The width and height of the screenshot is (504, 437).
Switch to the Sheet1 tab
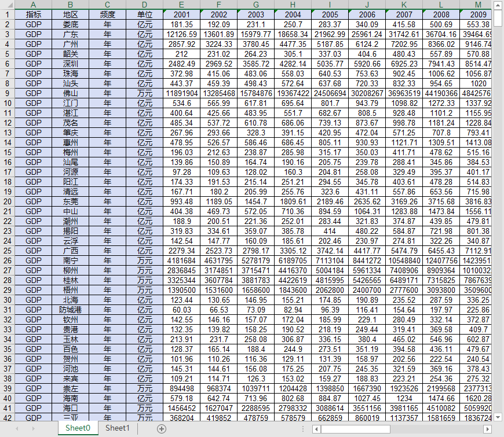pos(118,428)
